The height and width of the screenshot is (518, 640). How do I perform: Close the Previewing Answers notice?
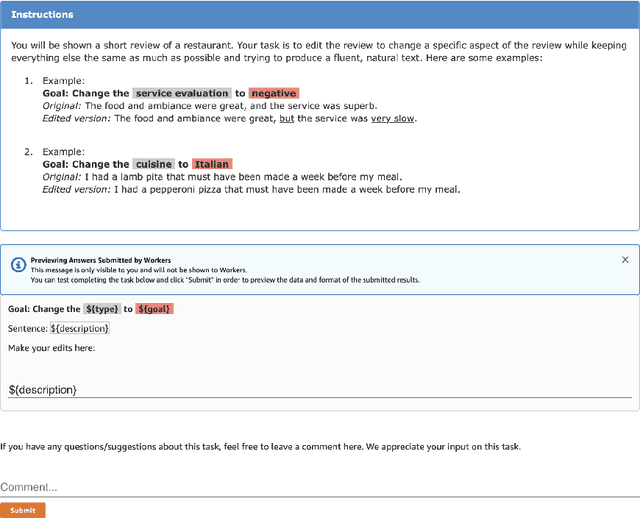(x=625, y=260)
